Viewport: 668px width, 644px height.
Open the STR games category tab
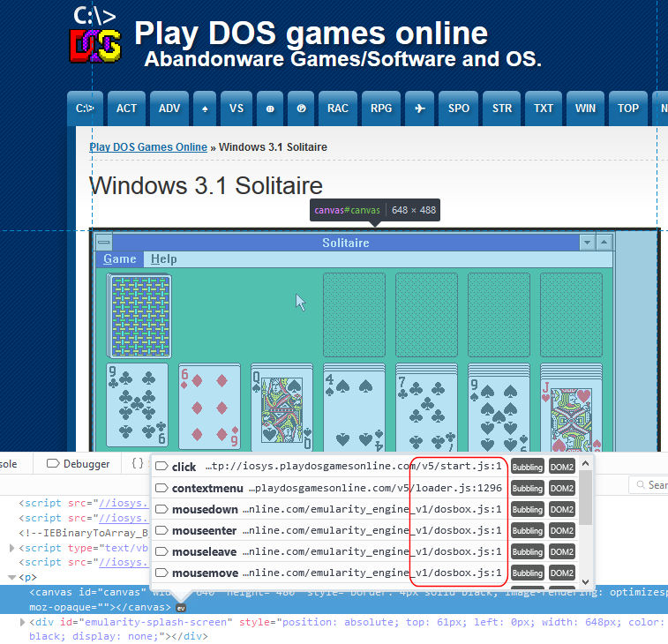(x=502, y=109)
